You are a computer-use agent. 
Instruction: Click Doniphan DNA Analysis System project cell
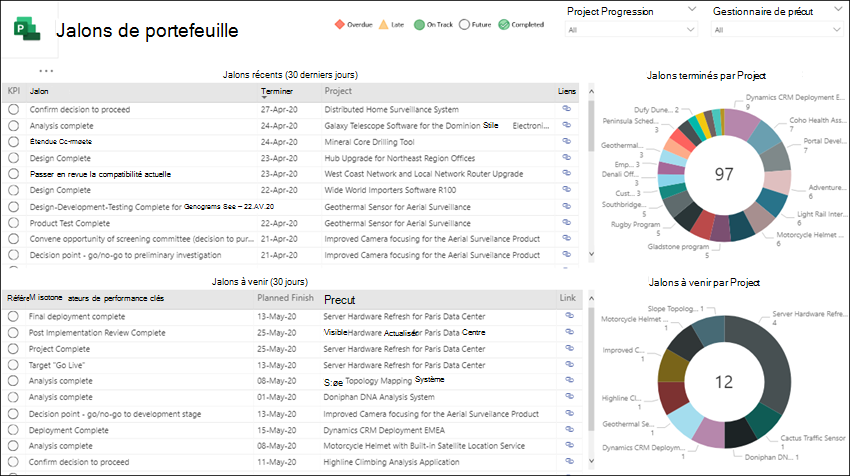379,397
